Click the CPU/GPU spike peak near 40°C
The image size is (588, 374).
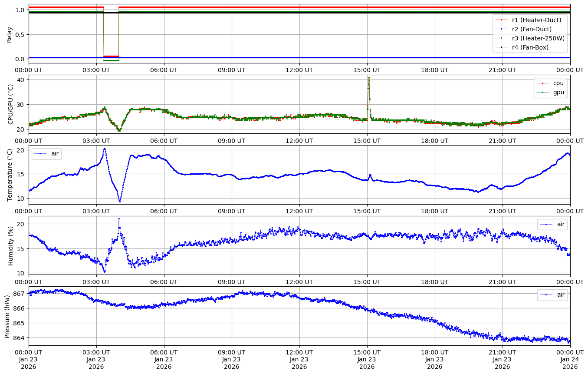coord(369,78)
